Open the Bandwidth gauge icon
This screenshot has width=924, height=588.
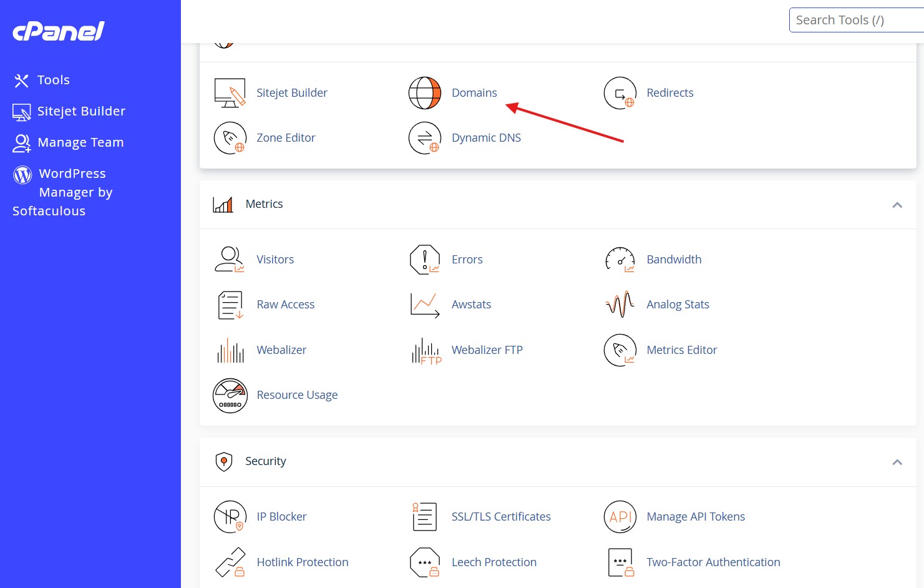pyautogui.click(x=620, y=260)
